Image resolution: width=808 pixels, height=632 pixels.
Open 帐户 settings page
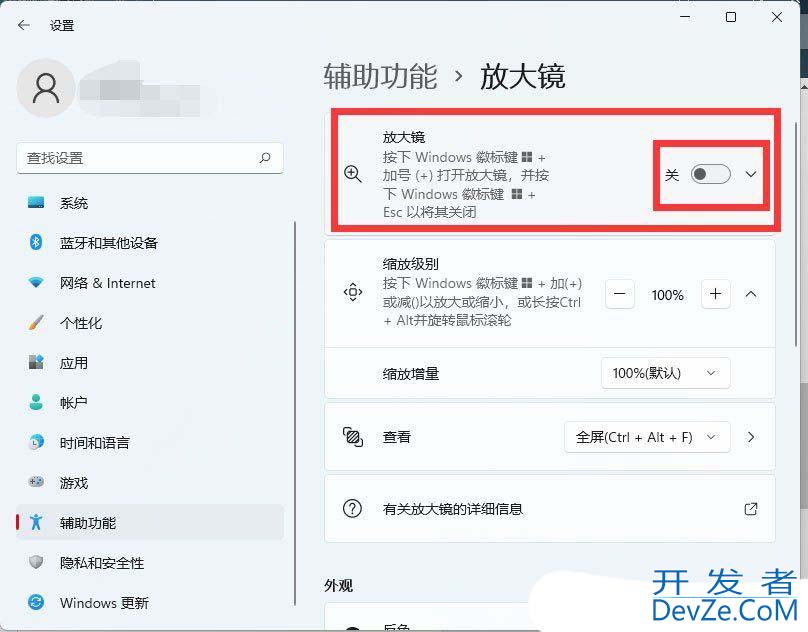pyautogui.click(x=150, y=402)
